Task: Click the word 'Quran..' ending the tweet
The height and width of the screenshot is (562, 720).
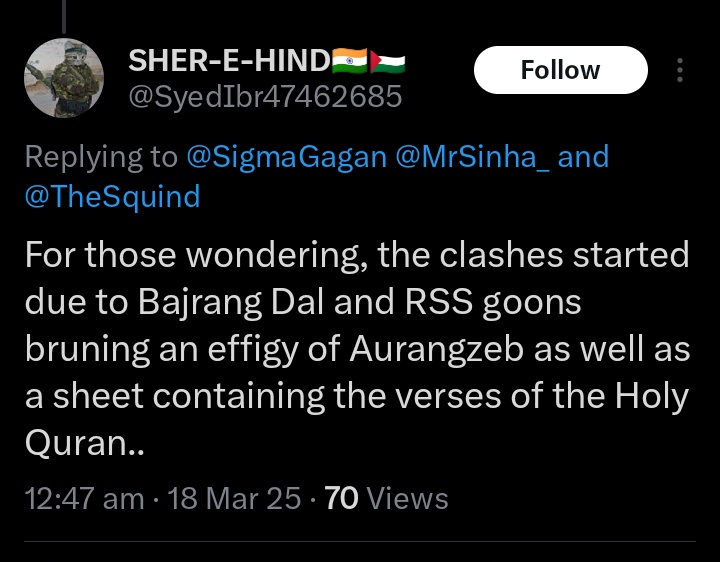Action: point(84,444)
